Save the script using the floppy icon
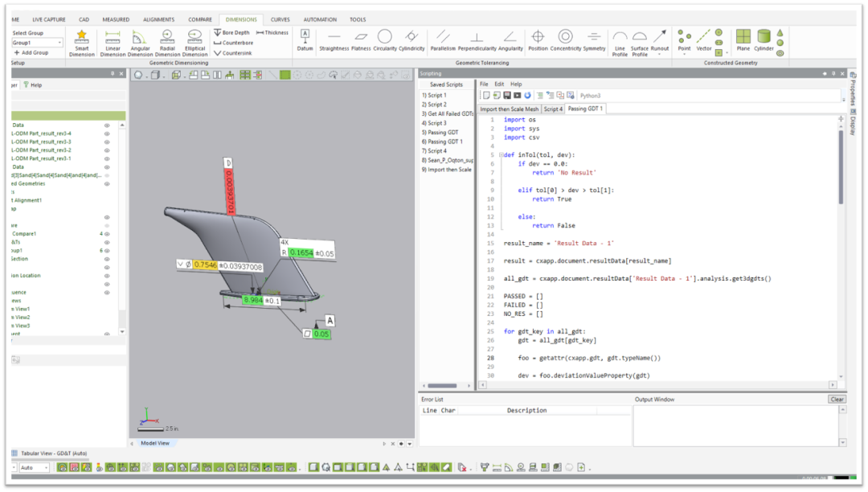Image resolution: width=868 pixels, height=492 pixels. [x=506, y=96]
